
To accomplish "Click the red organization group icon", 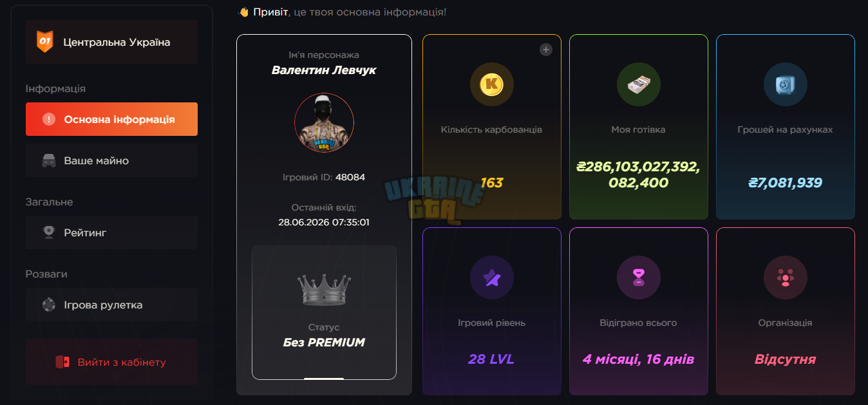I will click(x=786, y=278).
